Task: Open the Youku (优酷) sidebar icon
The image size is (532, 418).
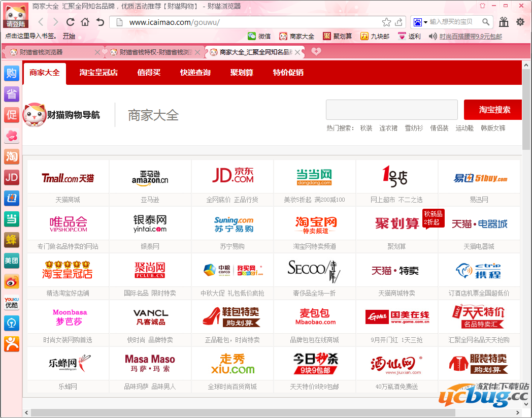Action: [11, 303]
